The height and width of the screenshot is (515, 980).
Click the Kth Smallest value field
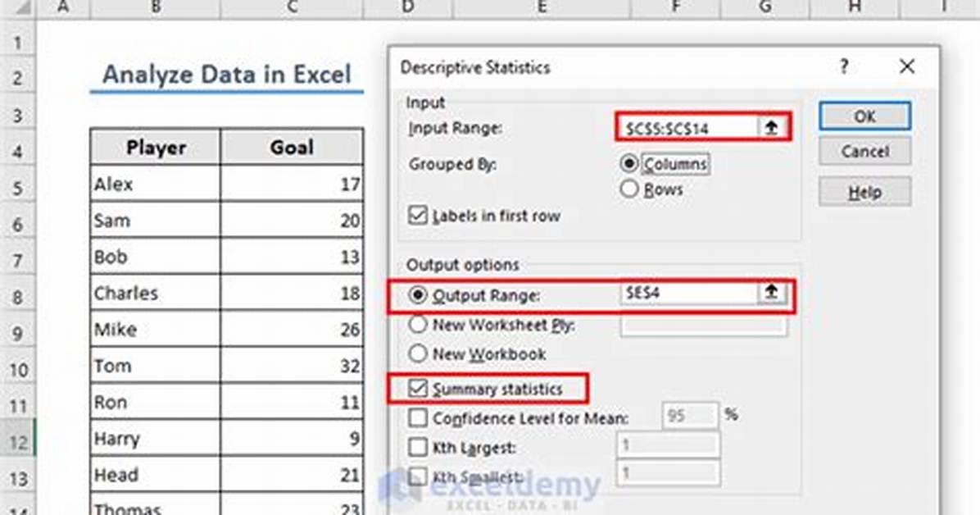[668, 474]
